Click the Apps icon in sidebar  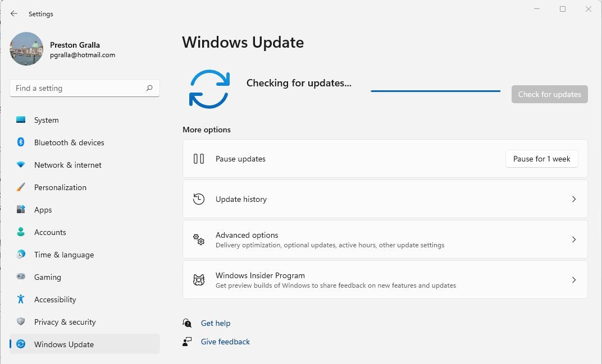[x=21, y=209]
